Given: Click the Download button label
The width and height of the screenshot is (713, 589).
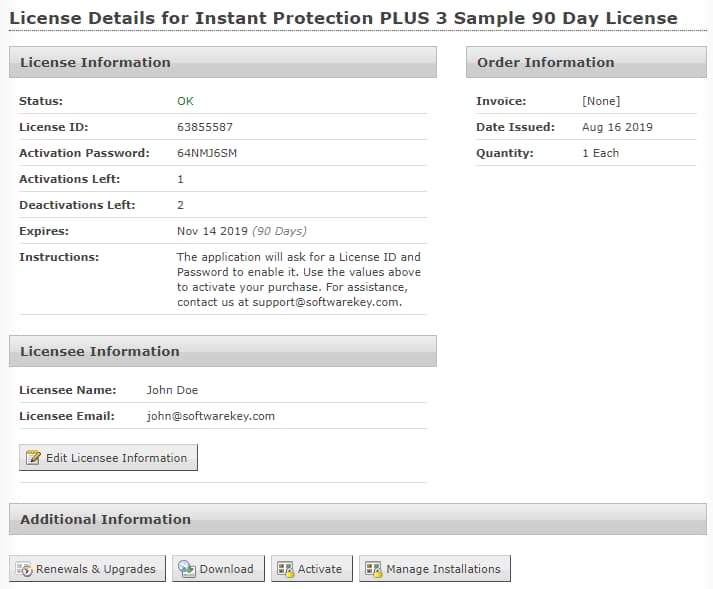Looking at the screenshot, I should coord(226,569).
